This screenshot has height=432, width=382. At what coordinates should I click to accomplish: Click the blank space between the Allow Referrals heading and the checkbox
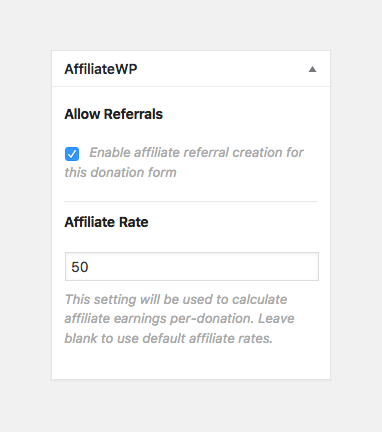click(x=191, y=133)
